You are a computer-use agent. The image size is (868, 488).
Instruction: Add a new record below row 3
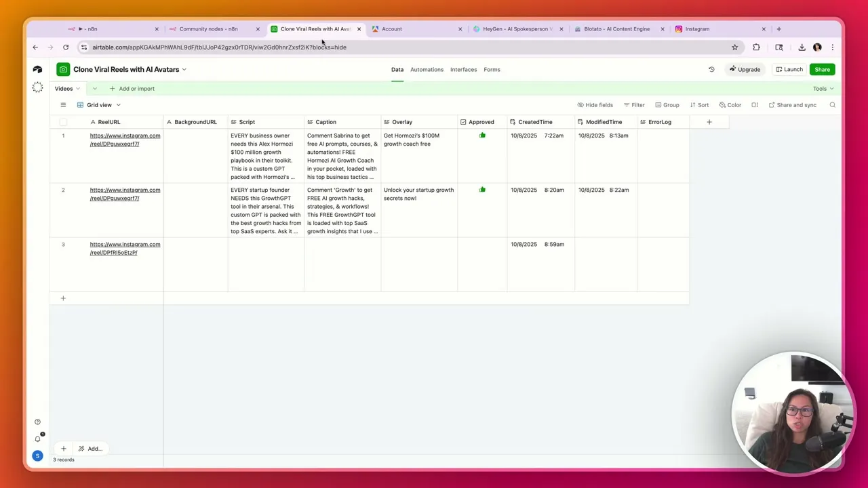click(63, 298)
